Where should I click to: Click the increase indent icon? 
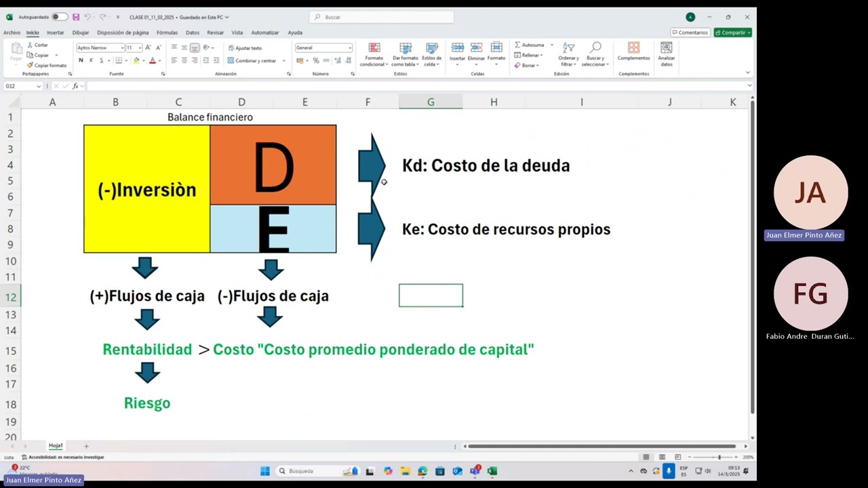coord(216,60)
